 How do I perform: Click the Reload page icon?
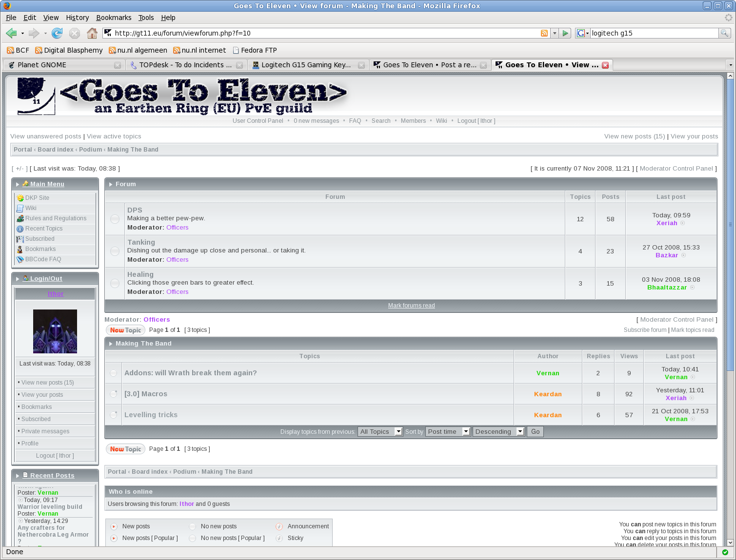(x=57, y=33)
